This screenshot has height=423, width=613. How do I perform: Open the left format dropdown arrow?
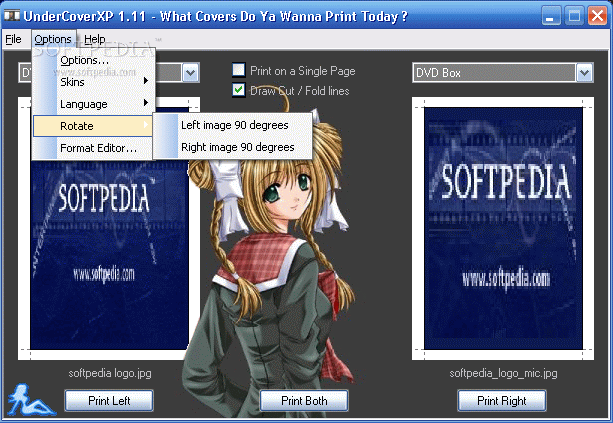[191, 73]
